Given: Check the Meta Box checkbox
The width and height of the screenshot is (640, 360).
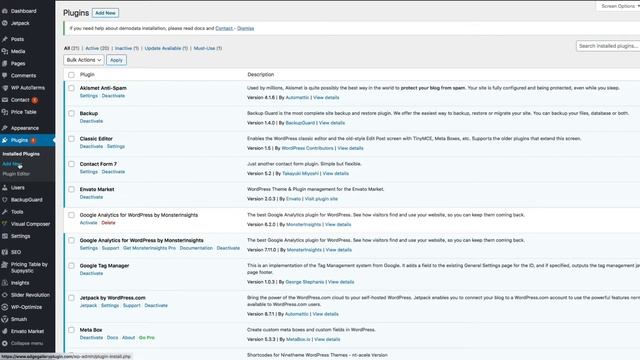Looking at the screenshot, I should (71, 330).
